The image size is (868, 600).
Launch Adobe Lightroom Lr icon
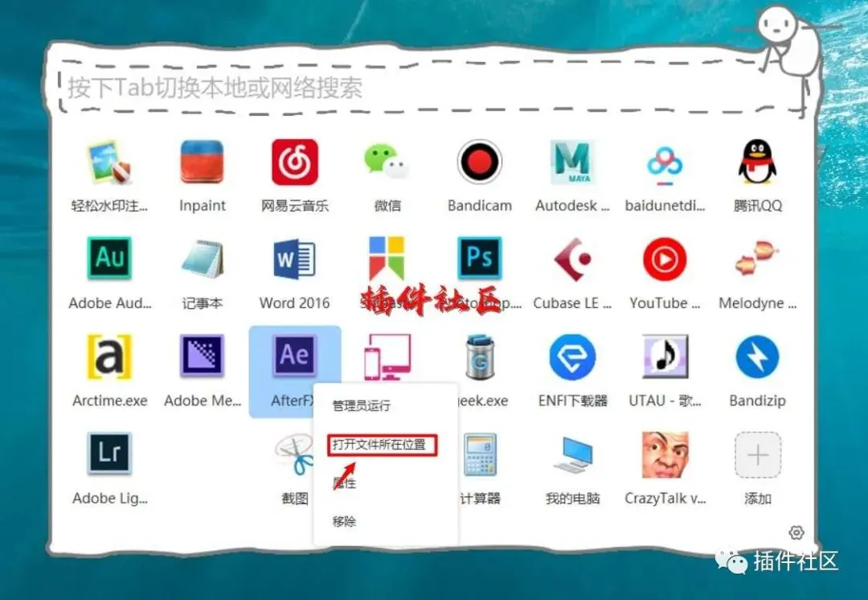(x=109, y=453)
